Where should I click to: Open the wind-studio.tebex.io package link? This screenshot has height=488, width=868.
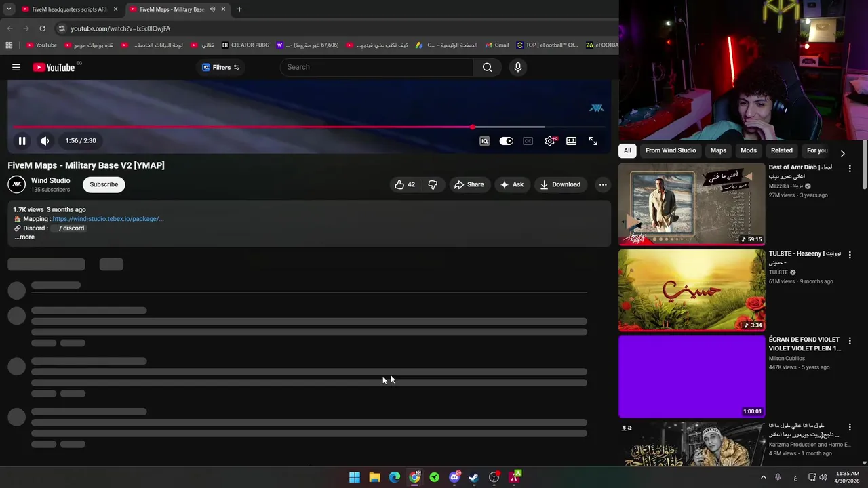point(108,219)
